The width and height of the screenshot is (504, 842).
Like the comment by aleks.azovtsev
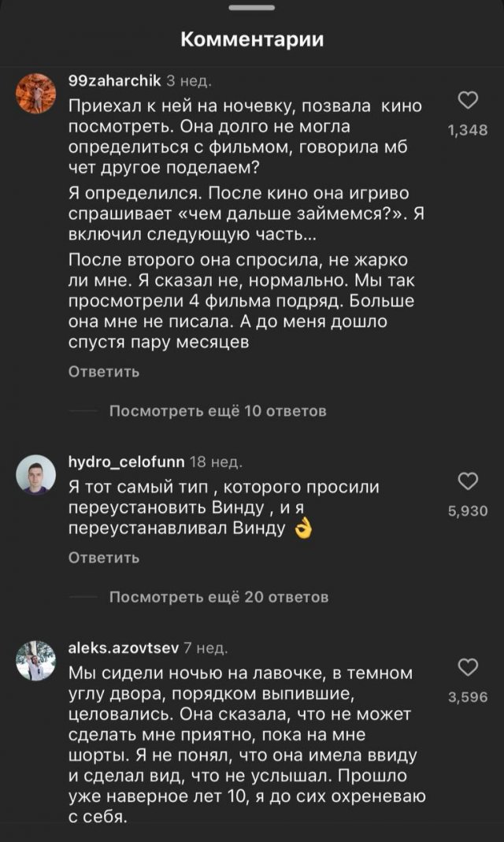(468, 668)
